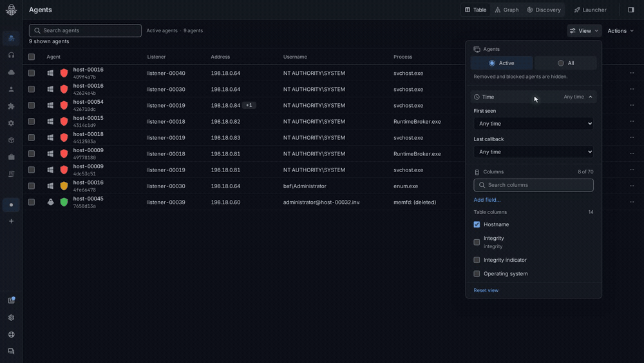Collapse the Time filter section
The image size is (644, 363).
tap(533, 97)
